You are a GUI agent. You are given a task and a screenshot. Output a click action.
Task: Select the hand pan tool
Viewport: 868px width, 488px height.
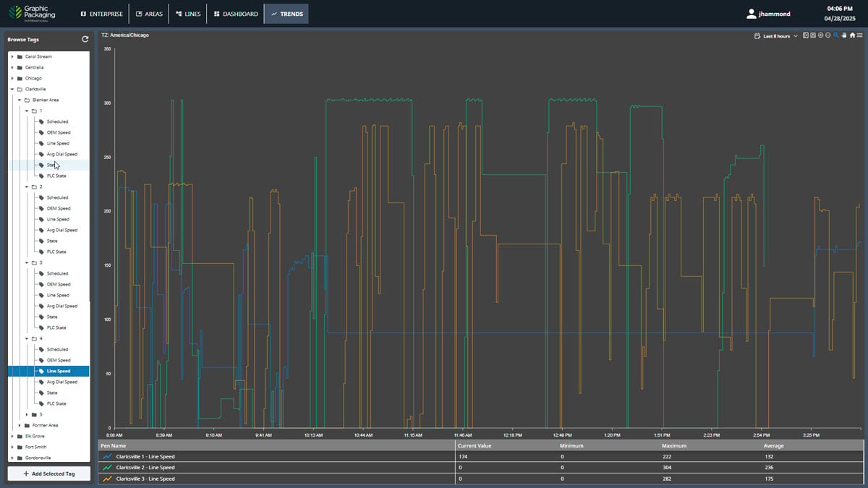(x=843, y=35)
